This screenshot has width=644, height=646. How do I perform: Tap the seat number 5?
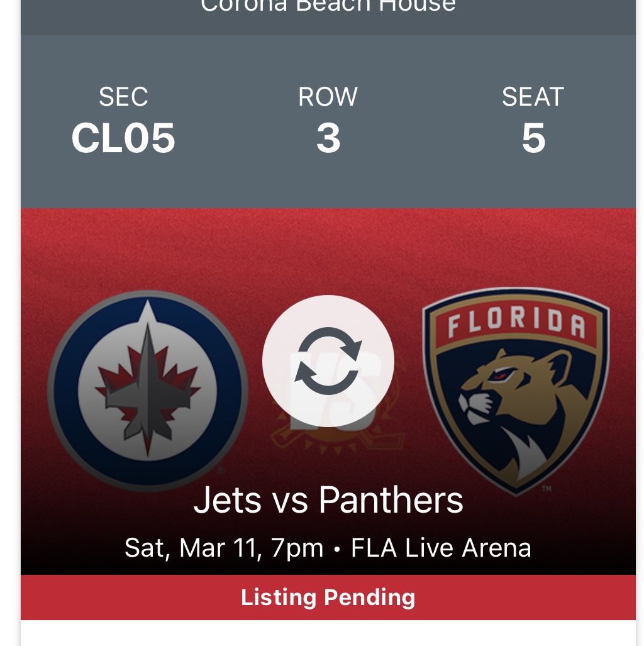click(533, 138)
